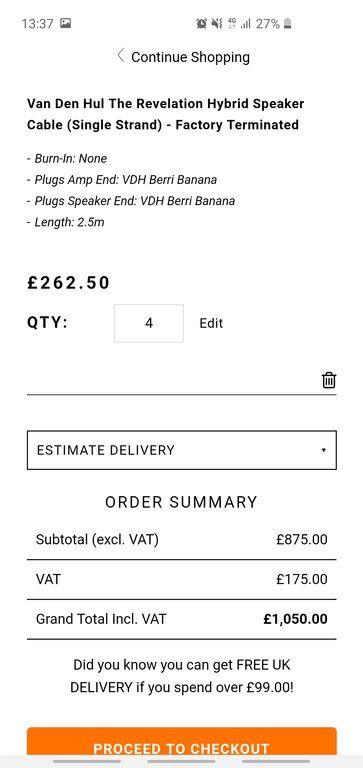The width and height of the screenshot is (363, 768).
Task: Click the Continue Shopping link
Action: [190, 57]
